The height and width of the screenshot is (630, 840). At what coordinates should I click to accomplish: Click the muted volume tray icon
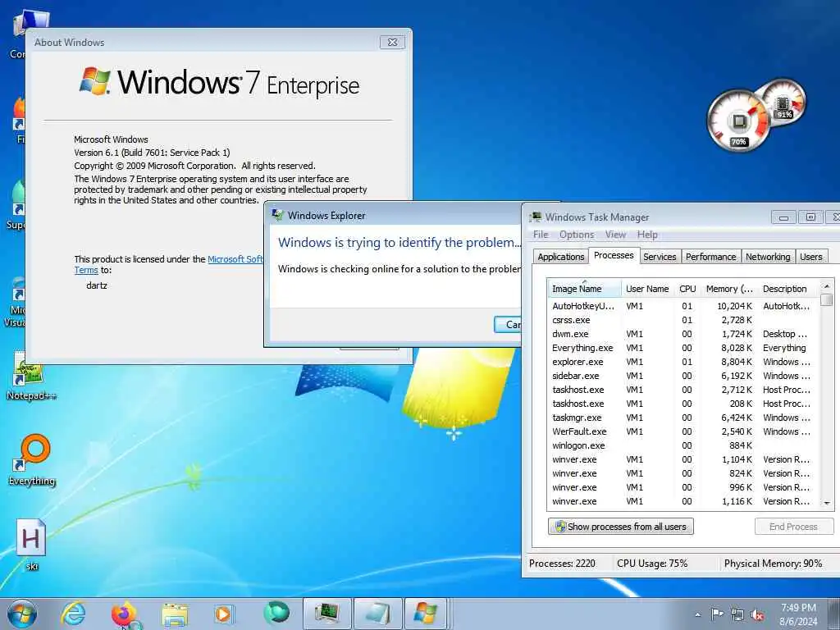(x=757, y=614)
